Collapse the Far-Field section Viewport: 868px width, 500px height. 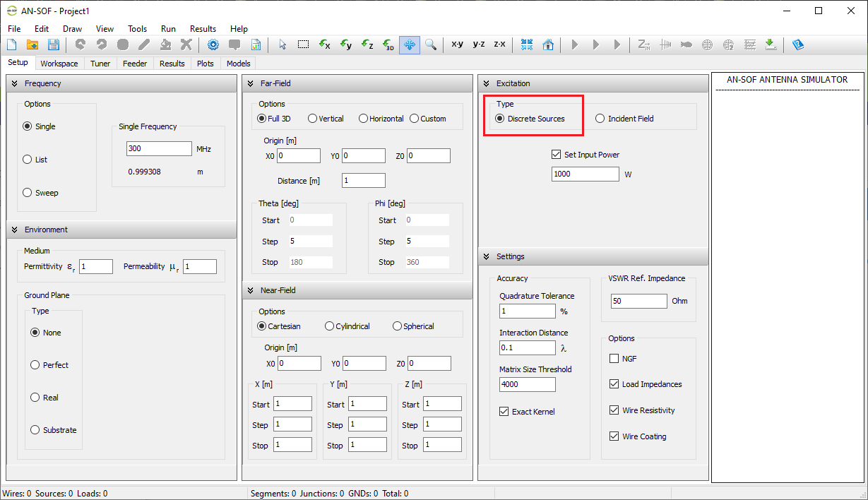point(251,83)
